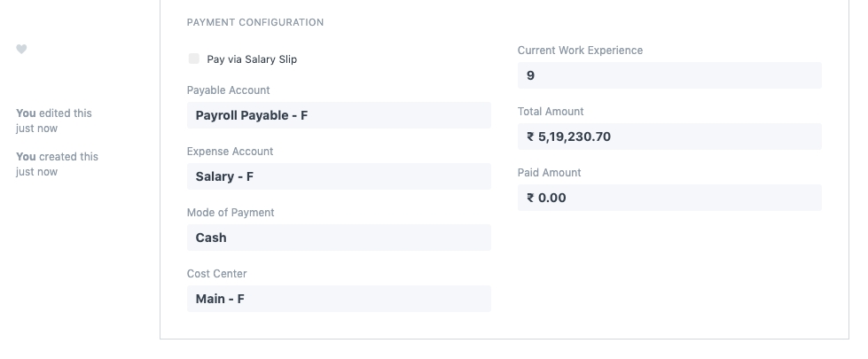868x359 pixels.
Task: Click the 'You edited this' timeline entry
Action: (53, 113)
